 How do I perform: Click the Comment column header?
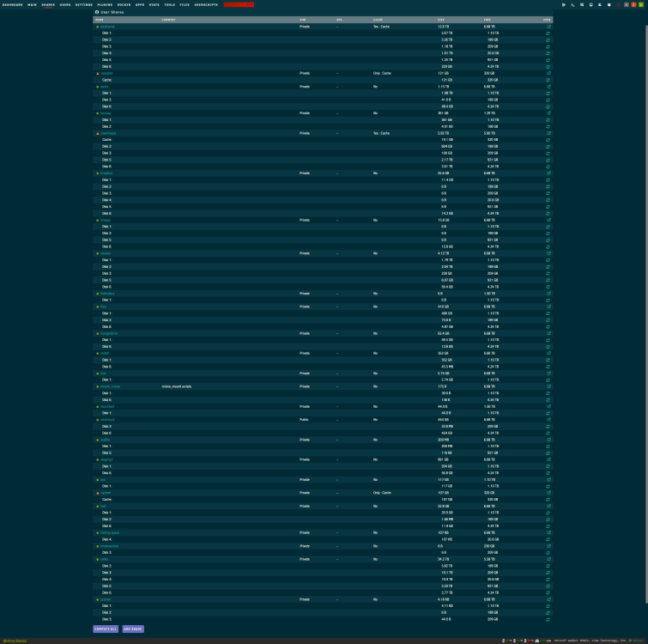(x=168, y=20)
